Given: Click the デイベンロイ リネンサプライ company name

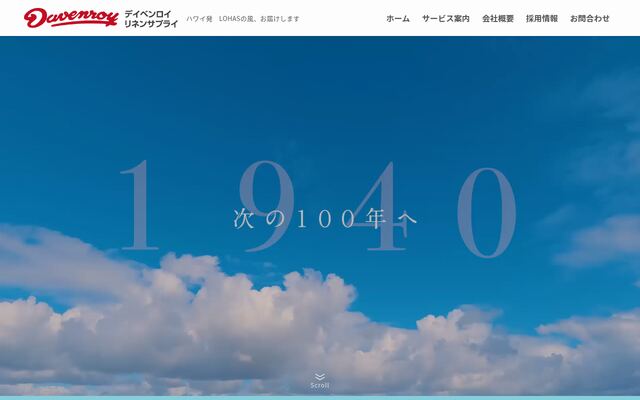Looking at the screenshot, I should coord(151,19).
